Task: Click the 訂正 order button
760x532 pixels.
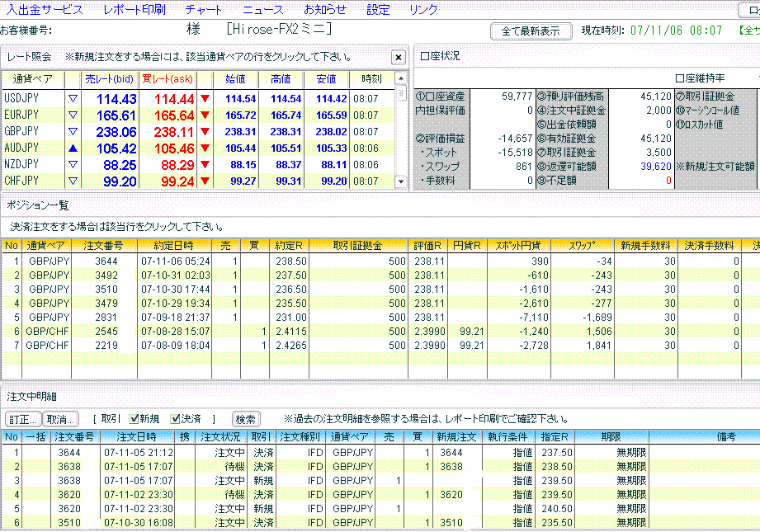Action: tap(23, 419)
